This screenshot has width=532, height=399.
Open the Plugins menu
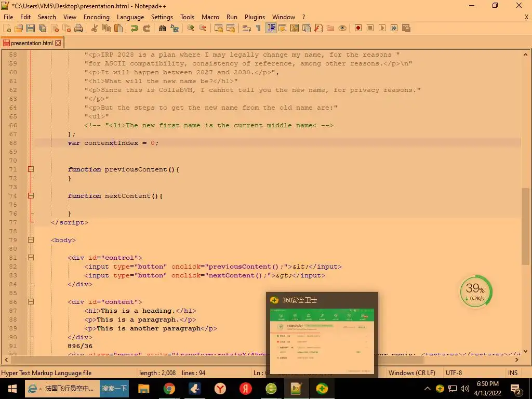pyautogui.click(x=255, y=17)
